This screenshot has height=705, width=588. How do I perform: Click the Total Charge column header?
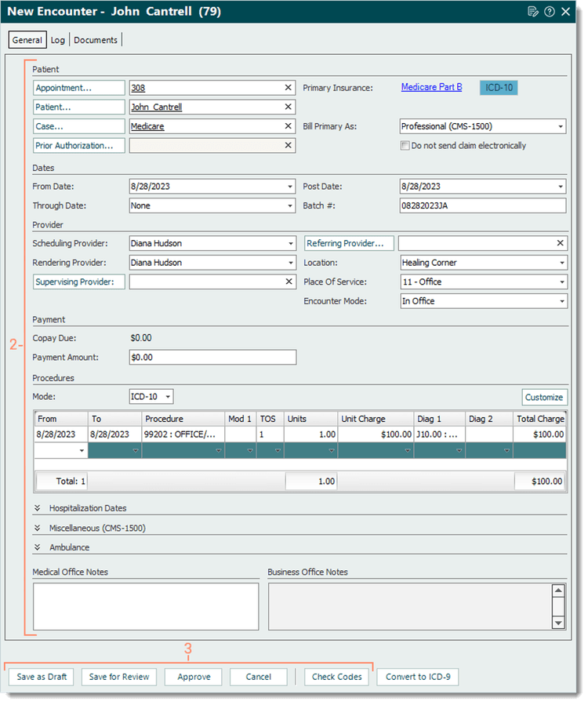[539, 419]
